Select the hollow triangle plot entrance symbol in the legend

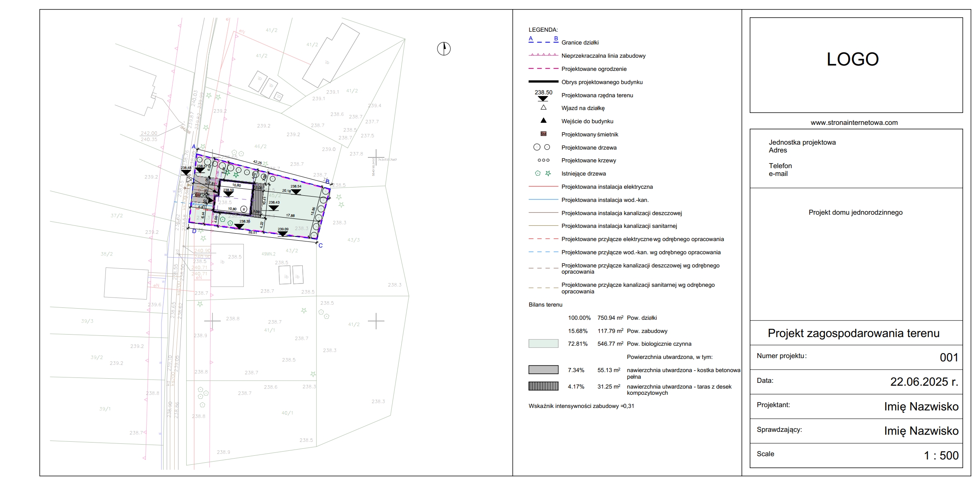click(543, 108)
